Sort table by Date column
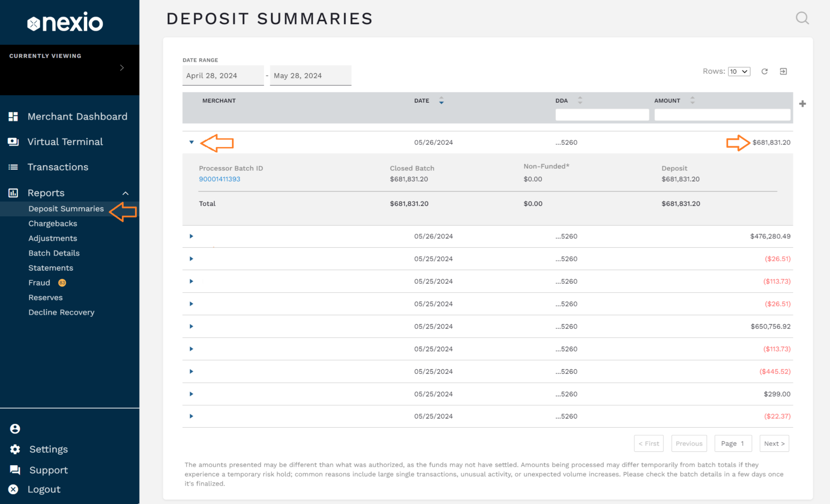The height and width of the screenshot is (504, 830). tap(441, 100)
